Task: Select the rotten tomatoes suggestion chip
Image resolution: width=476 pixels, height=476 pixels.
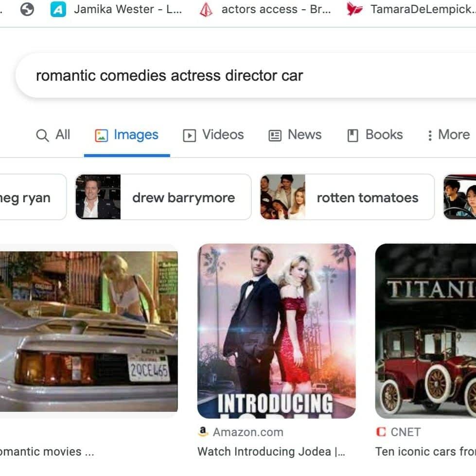Action: [x=347, y=197]
